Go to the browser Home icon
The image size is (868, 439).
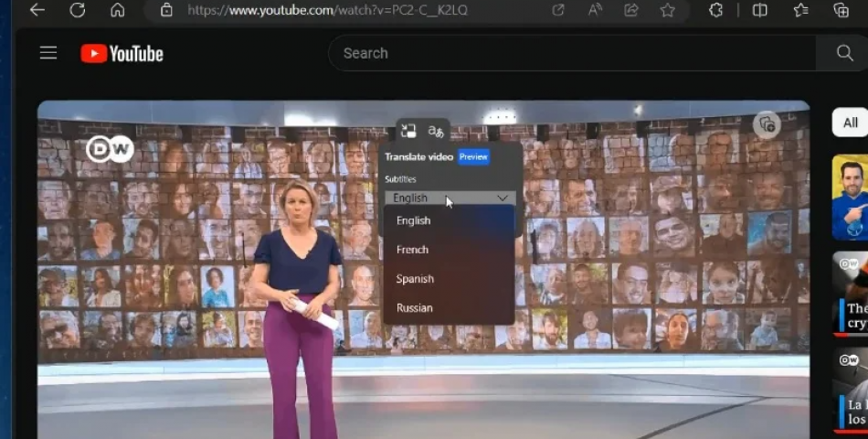tap(117, 9)
